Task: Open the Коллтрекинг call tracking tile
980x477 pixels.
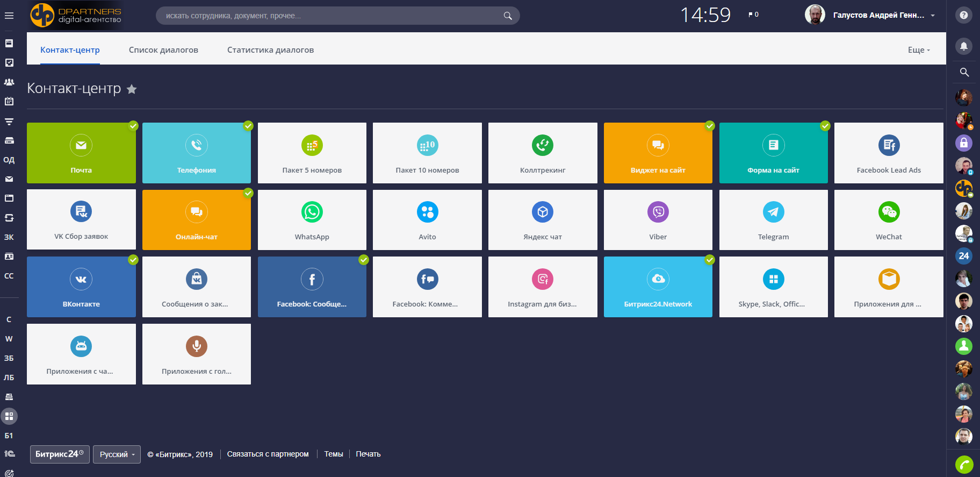Action: point(543,153)
